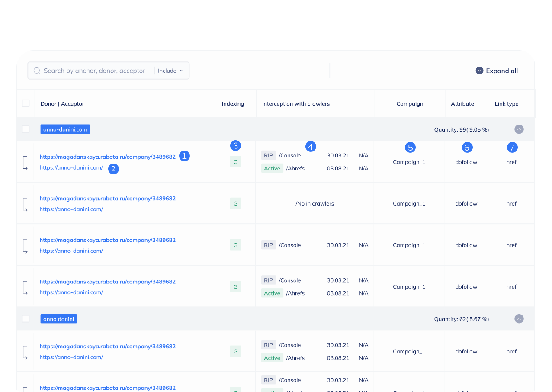Open the anno-danini.com acceptor link in No in crawlers row

pos(71,209)
